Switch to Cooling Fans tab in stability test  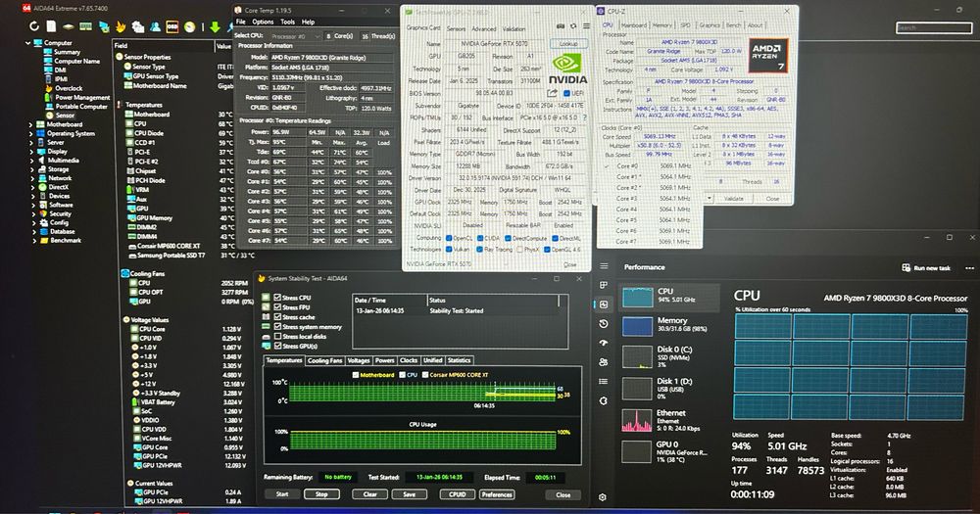(325, 360)
